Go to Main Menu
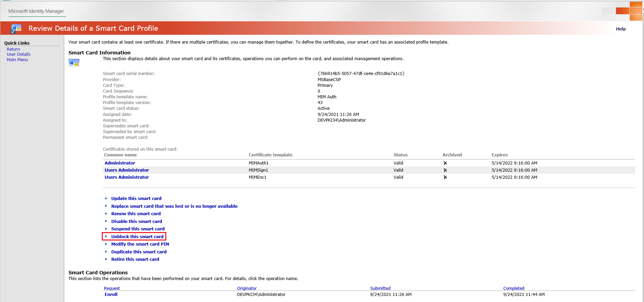Screen dimensions: 644x302 pyautogui.click(x=17, y=60)
